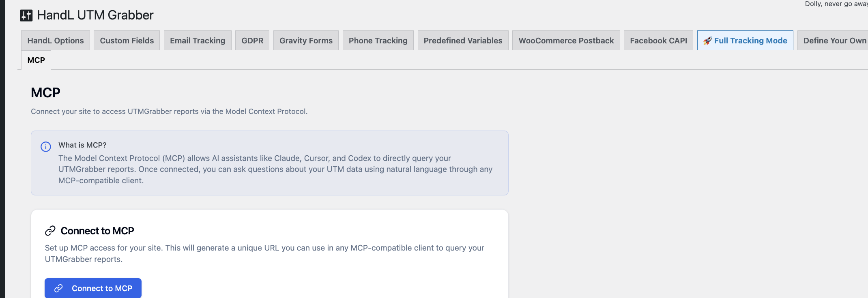Open the WooCommerce Postback tab
The height and width of the screenshot is (298, 868).
566,41
